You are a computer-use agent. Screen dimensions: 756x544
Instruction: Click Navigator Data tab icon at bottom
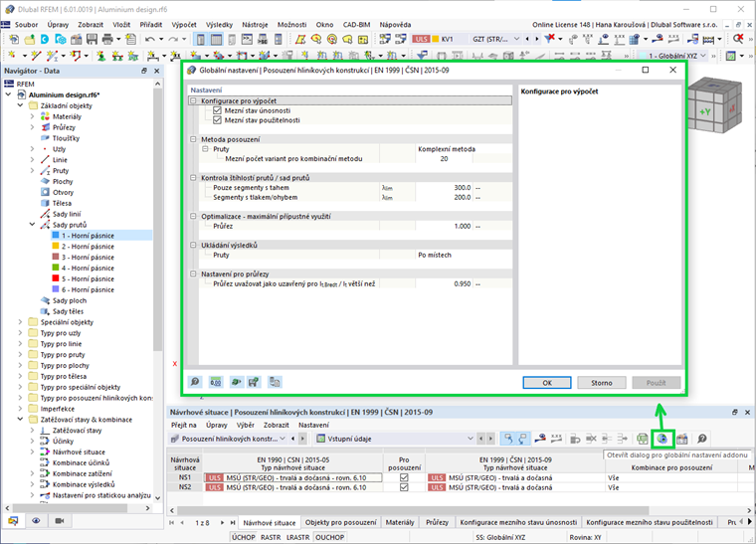(x=13, y=521)
